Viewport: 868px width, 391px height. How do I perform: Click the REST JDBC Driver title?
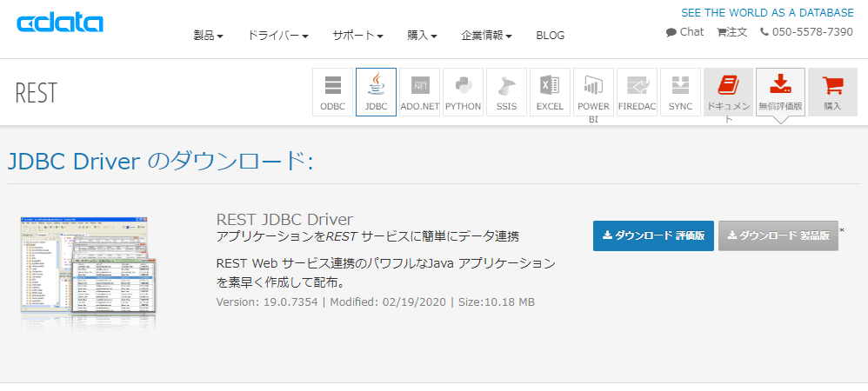pyautogui.click(x=284, y=219)
